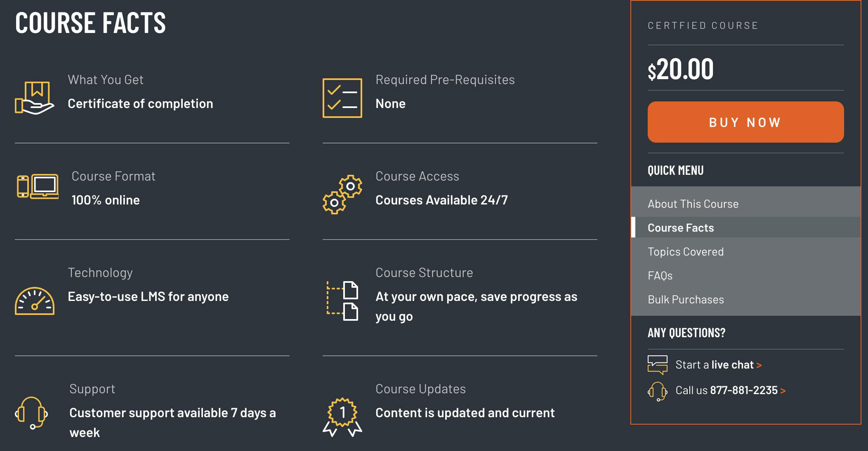Open About This Course in Quick Menu

click(693, 204)
